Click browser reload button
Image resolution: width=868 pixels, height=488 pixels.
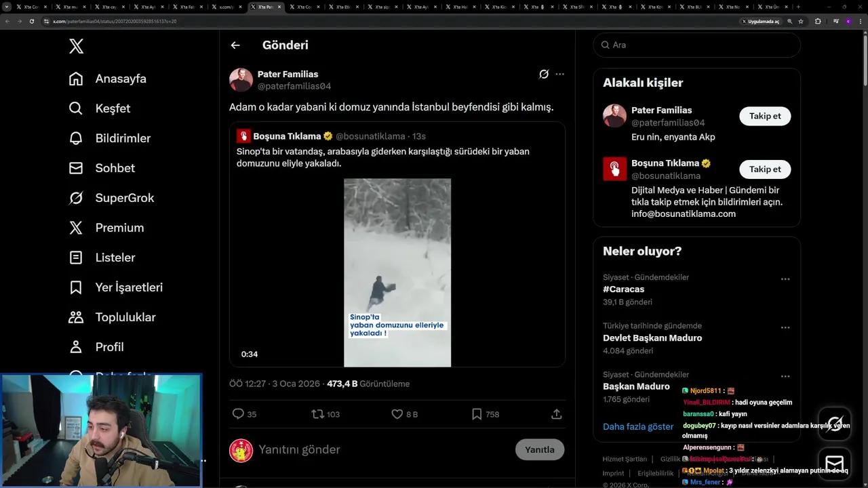point(32,21)
